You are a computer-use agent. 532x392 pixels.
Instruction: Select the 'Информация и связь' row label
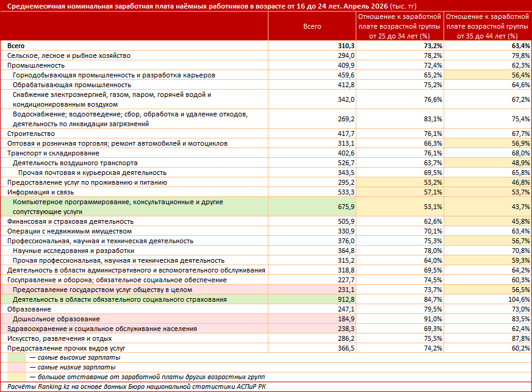click(40, 192)
